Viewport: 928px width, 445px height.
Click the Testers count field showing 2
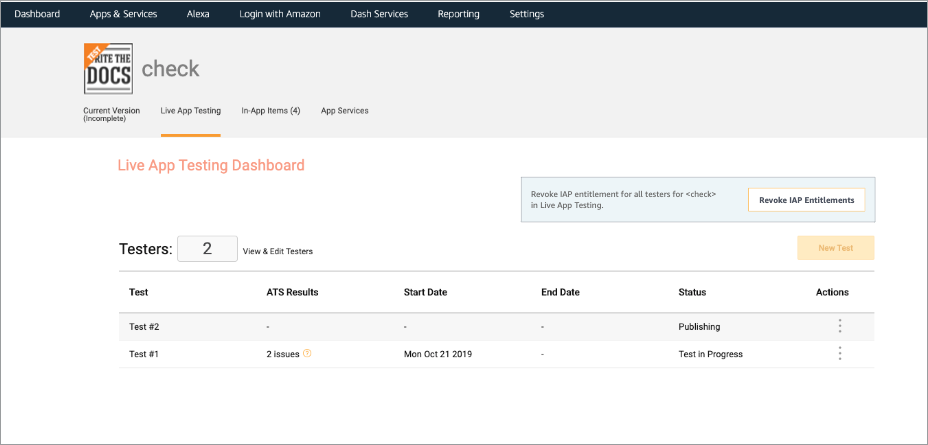click(207, 249)
